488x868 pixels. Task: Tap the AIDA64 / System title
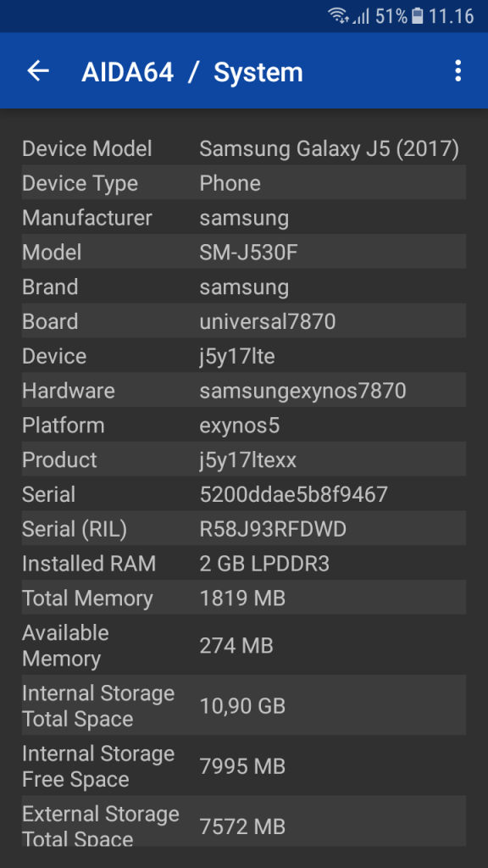[192, 73]
